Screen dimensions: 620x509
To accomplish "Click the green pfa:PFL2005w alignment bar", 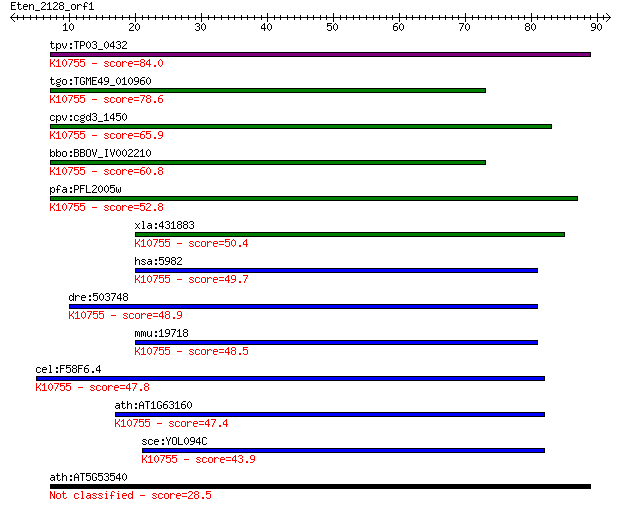I will [314, 199].
